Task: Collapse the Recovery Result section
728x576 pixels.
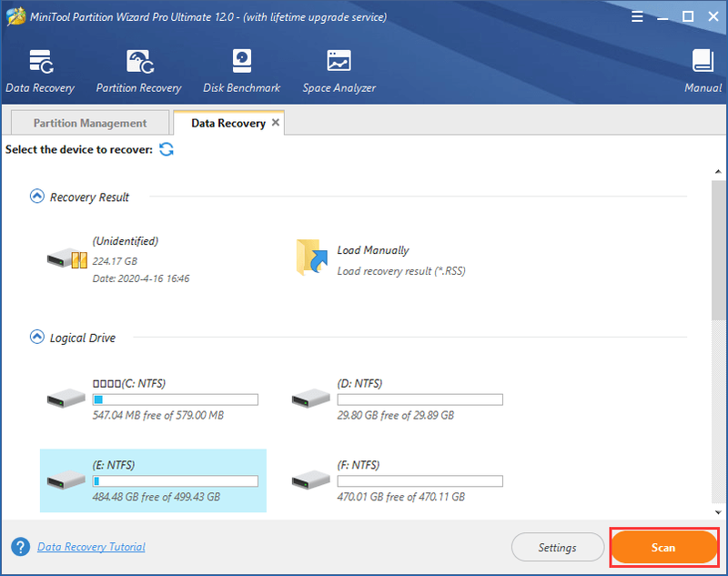Action: coord(37,197)
